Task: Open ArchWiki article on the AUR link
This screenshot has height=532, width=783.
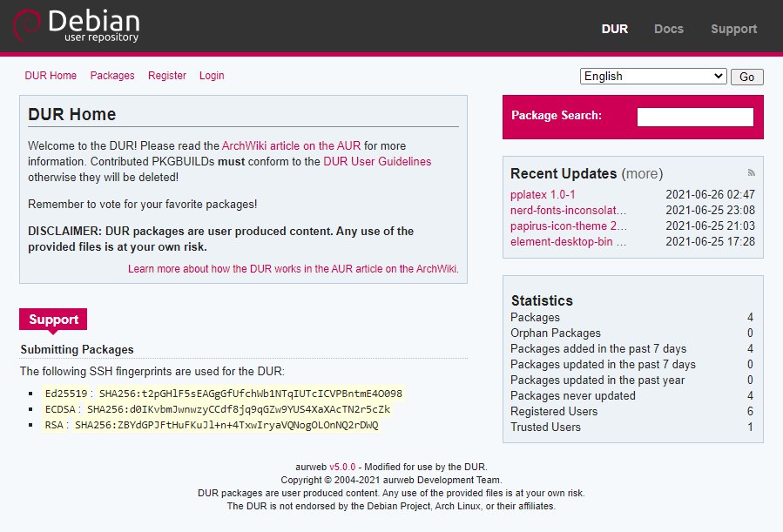Action: [291, 145]
